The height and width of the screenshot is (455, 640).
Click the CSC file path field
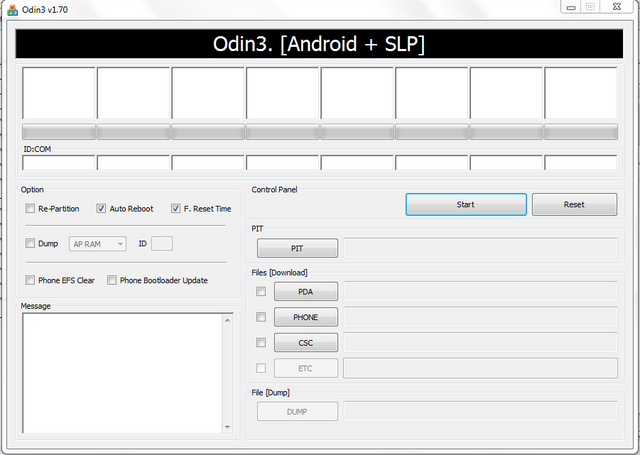click(x=480, y=343)
